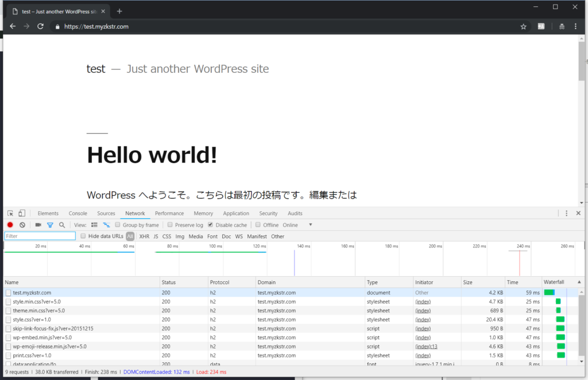Reload the page with refresh icon

point(41,26)
